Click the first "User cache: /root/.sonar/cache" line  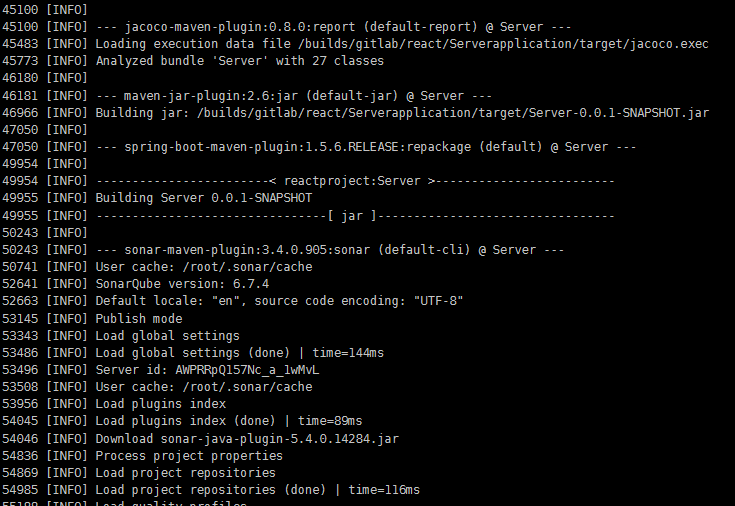coord(203,267)
